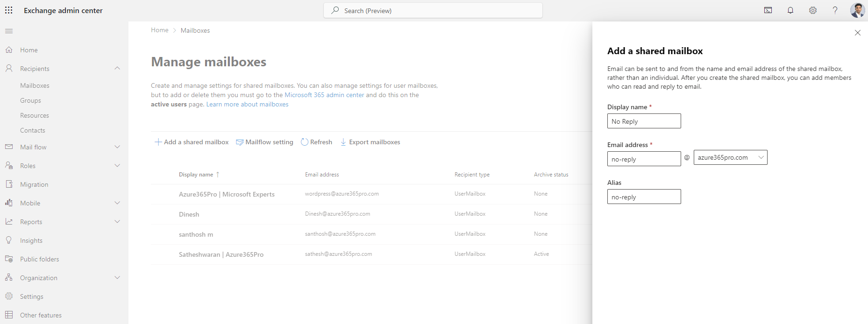
Task: Click the Home house icon in sidebar
Action: pos(9,50)
